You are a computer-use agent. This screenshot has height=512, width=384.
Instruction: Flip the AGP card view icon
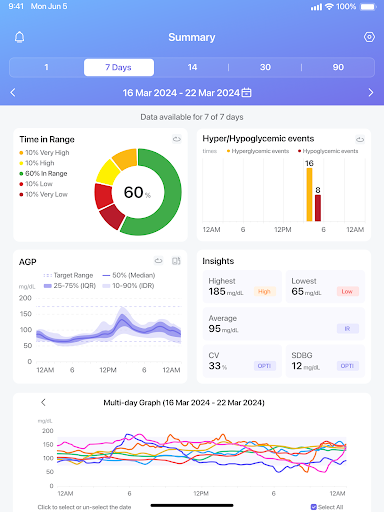point(159,261)
